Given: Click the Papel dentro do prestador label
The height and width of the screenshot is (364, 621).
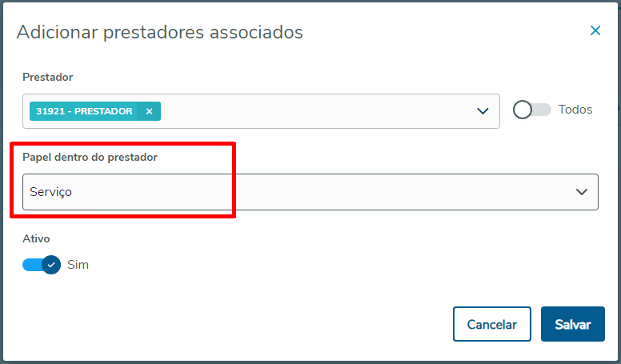Looking at the screenshot, I should [x=90, y=157].
